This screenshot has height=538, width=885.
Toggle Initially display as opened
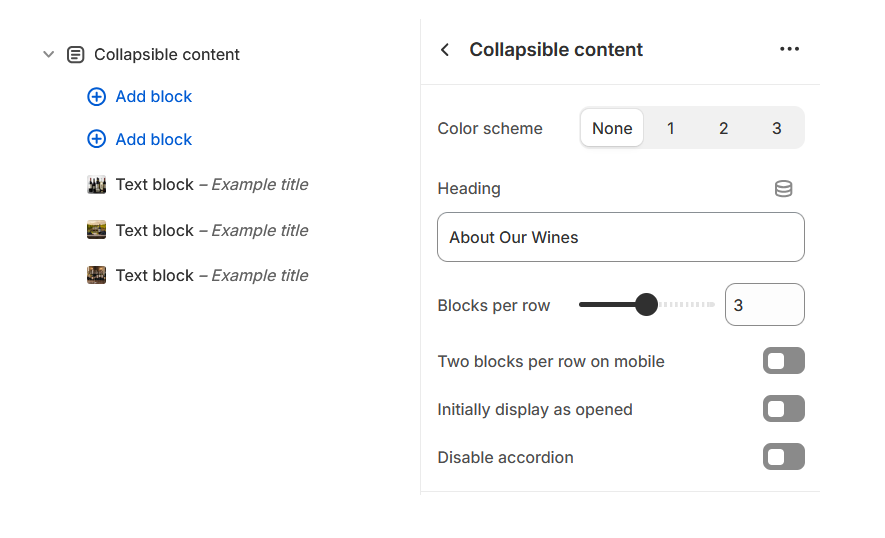point(783,409)
